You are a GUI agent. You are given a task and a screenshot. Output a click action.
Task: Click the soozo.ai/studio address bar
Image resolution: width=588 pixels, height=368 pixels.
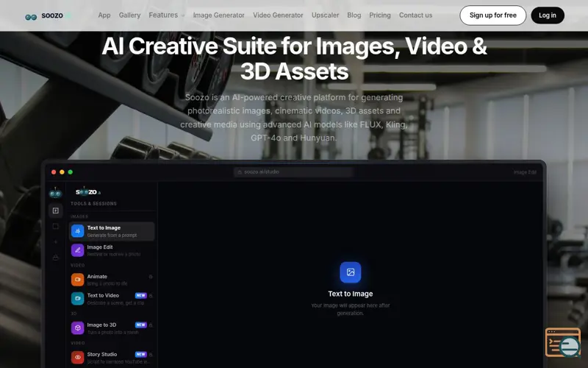tap(293, 172)
